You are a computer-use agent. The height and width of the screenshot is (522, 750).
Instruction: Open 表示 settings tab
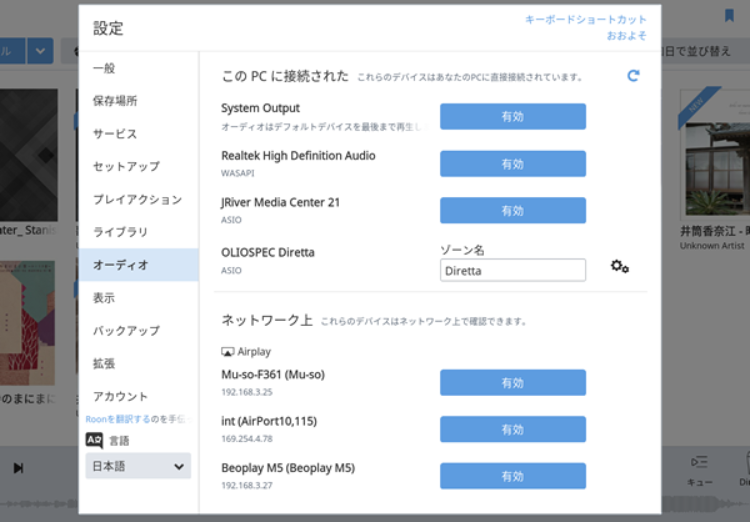(x=139, y=298)
